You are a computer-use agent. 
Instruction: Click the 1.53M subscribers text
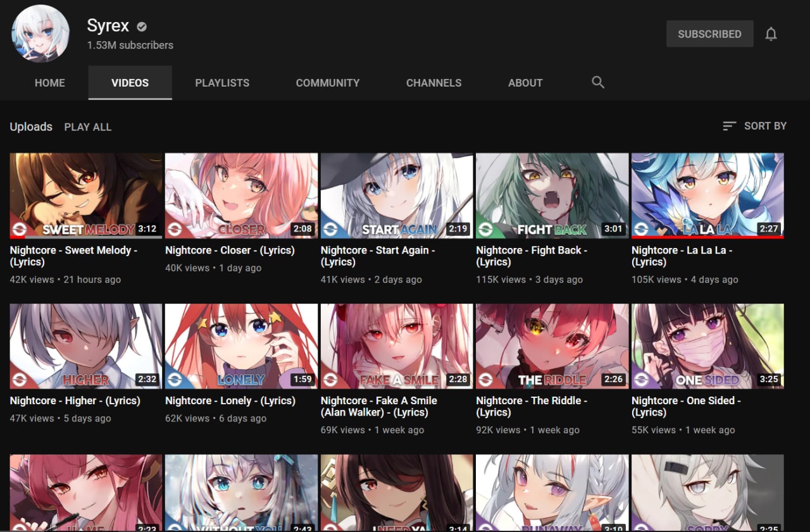point(130,46)
